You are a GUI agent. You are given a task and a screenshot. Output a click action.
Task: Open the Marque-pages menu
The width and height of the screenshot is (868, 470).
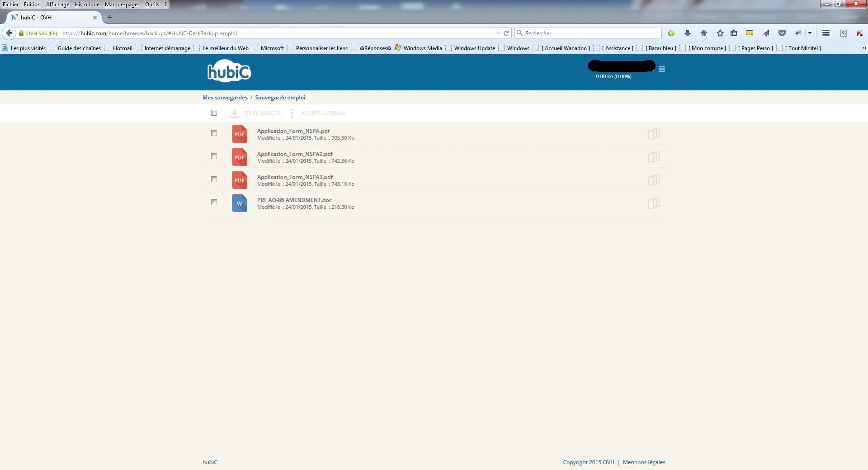(x=122, y=5)
